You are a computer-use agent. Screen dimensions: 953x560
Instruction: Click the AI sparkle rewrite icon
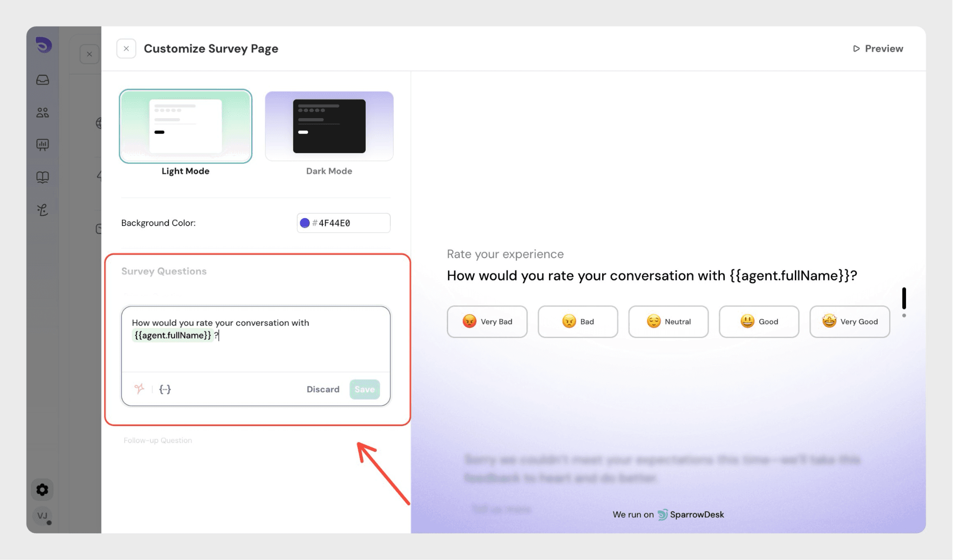(x=139, y=389)
